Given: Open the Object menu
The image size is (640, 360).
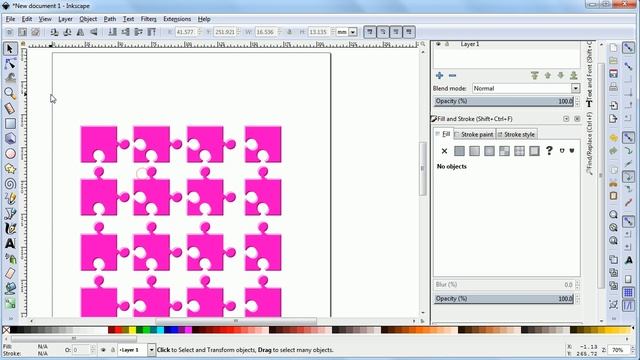Looking at the screenshot, I should (88, 19).
